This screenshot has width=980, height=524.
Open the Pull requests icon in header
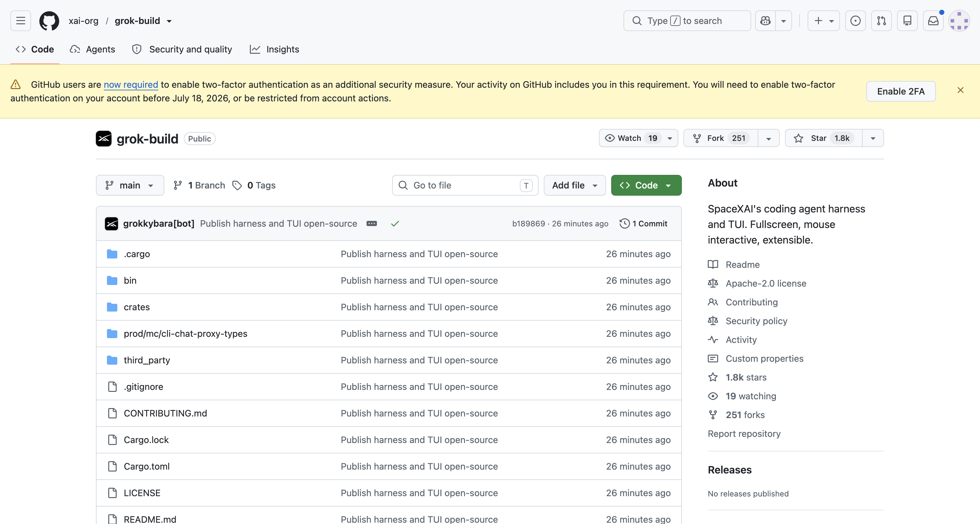point(881,20)
